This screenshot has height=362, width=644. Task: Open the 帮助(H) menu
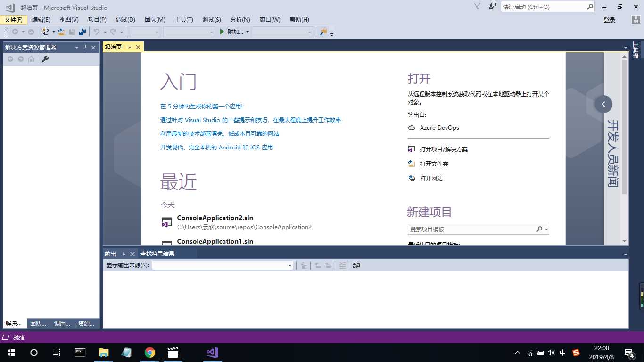[x=299, y=20]
